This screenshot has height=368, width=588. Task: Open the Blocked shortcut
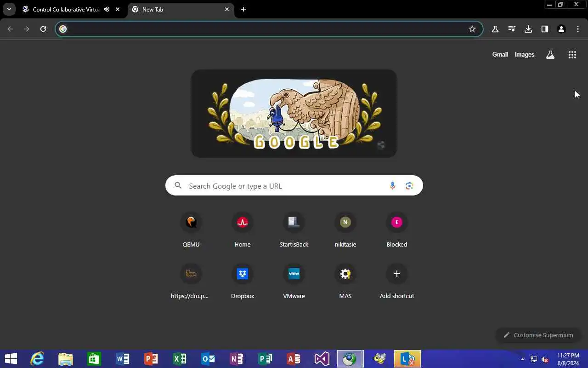pos(397,230)
